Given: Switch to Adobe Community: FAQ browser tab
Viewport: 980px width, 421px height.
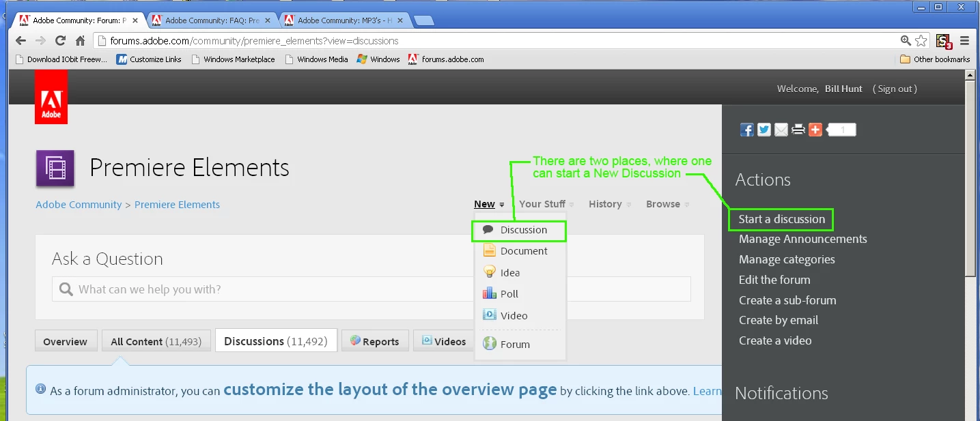Looking at the screenshot, I should click(212, 20).
